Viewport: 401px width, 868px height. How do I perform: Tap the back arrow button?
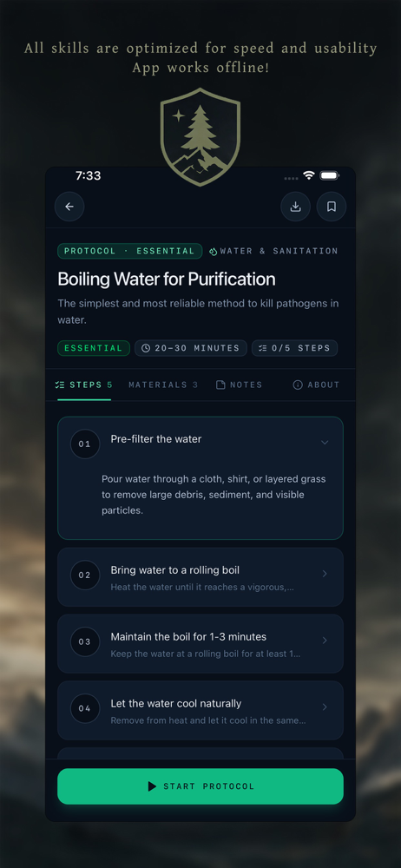coord(69,207)
